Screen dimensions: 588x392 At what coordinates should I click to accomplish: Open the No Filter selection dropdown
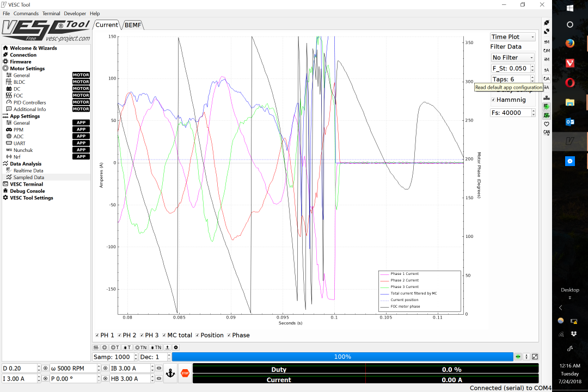point(512,57)
